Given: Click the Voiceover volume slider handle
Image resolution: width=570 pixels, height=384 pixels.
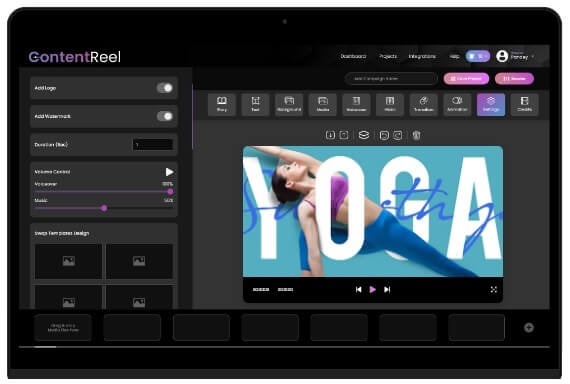Looking at the screenshot, I should 170,191.
